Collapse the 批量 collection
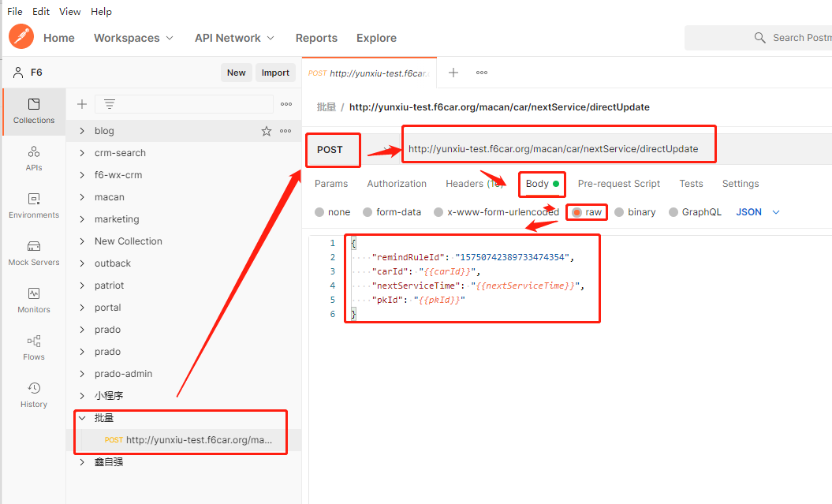The width and height of the screenshot is (832, 504). coord(82,418)
